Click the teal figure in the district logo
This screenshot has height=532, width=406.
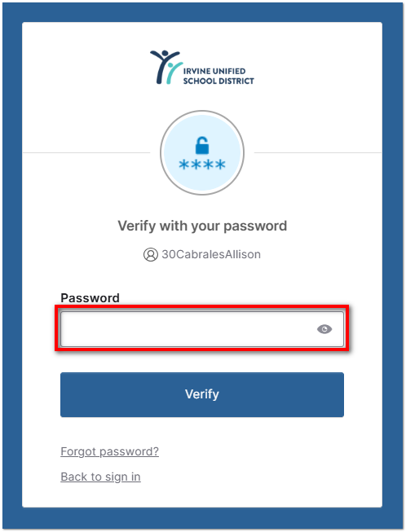pos(173,73)
